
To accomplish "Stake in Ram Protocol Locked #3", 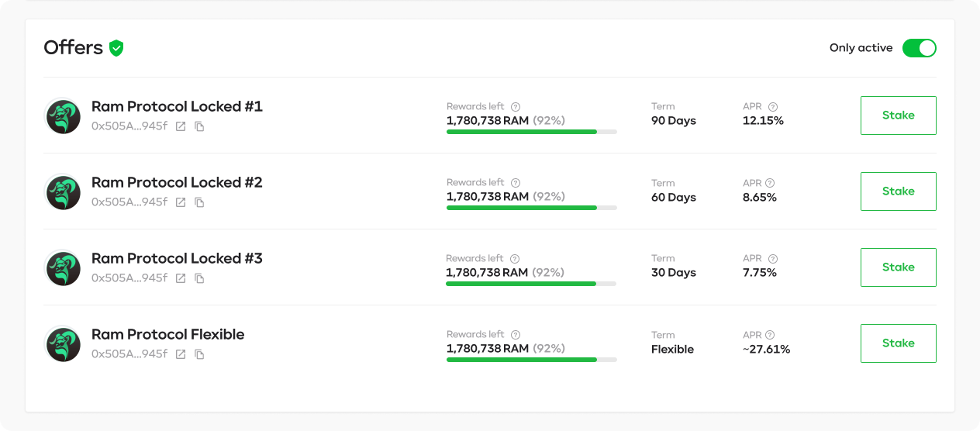I will (899, 267).
